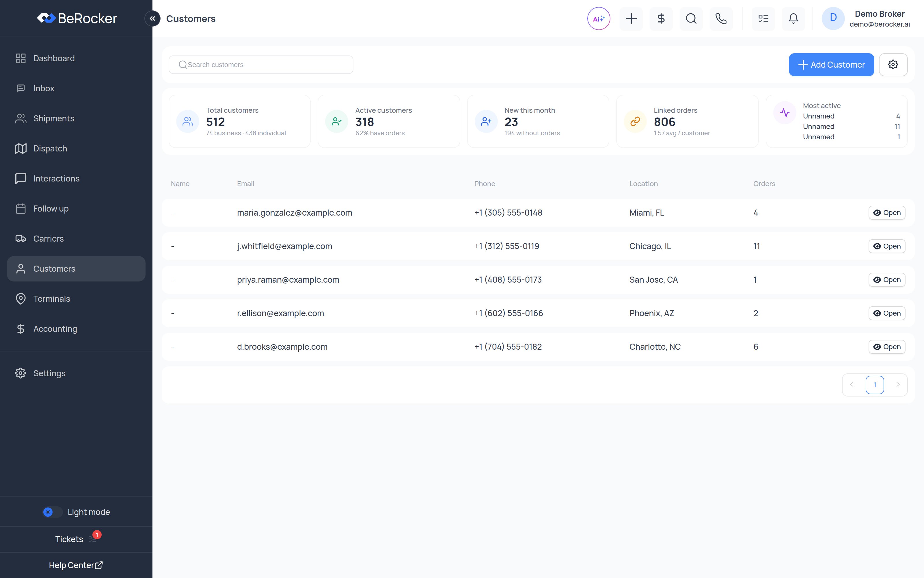This screenshot has height=578, width=924.
Task: Navigate to Shipments
Action: (76, 118)
